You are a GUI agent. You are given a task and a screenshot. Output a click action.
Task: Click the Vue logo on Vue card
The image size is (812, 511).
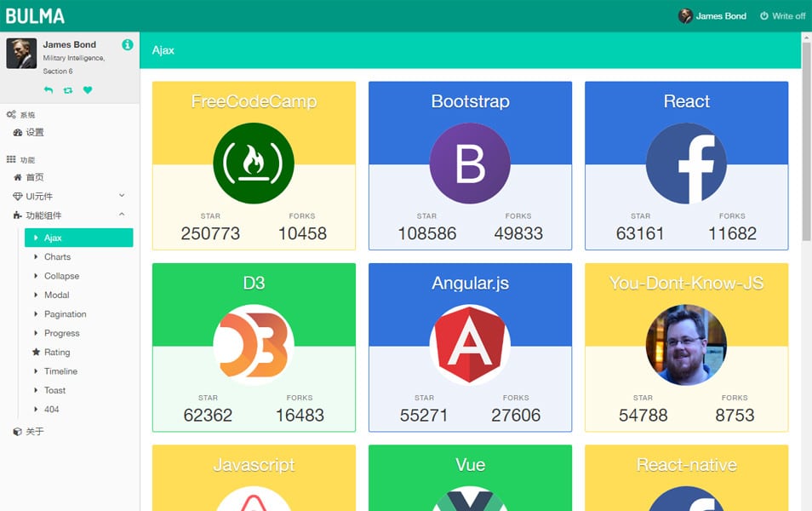click(470, 498)
